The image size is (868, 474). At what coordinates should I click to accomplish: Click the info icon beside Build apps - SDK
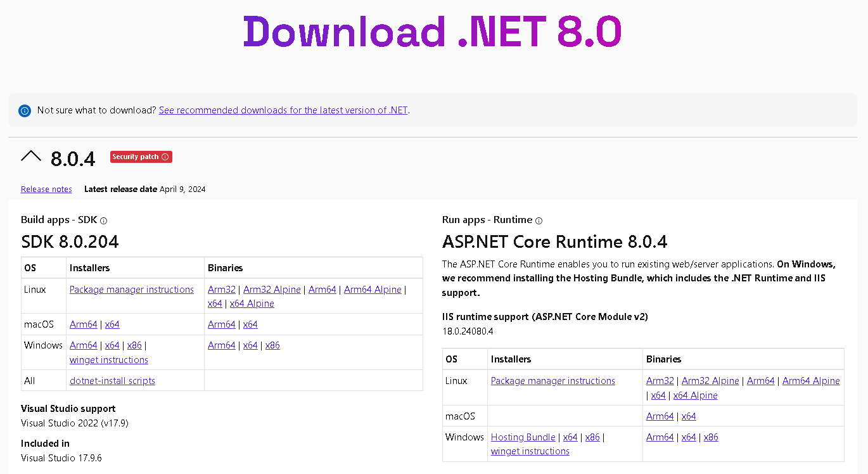pos(104,221)
